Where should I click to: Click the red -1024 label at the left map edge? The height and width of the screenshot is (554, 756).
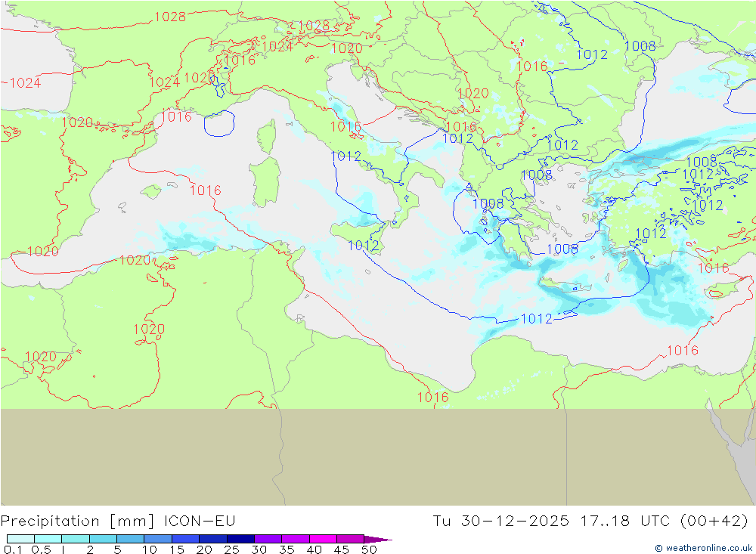(22, 83)
